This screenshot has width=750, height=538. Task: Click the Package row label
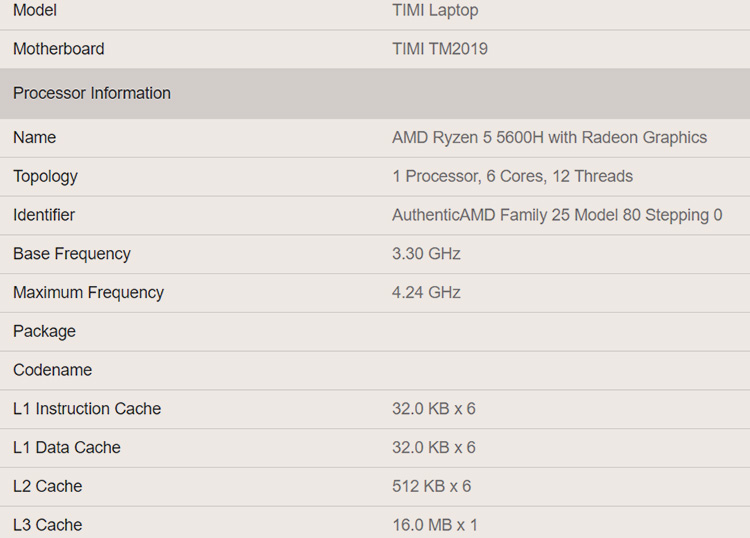44,331
